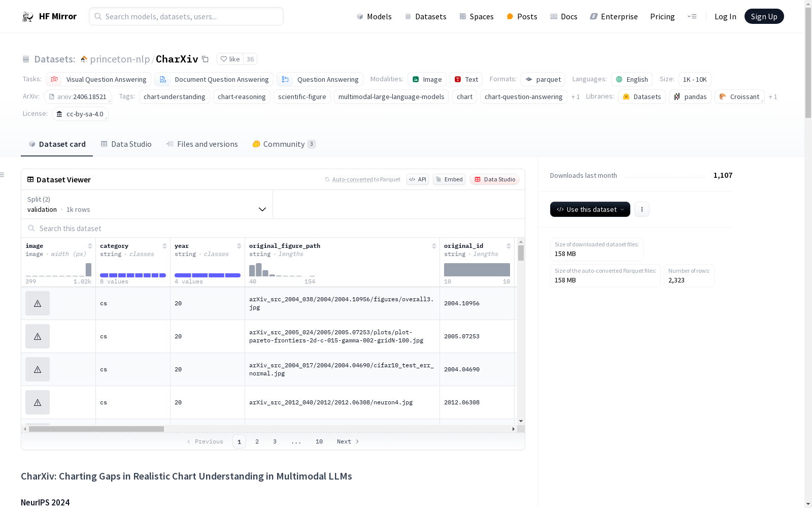Filter by Text modality tag

click(466, 79)
